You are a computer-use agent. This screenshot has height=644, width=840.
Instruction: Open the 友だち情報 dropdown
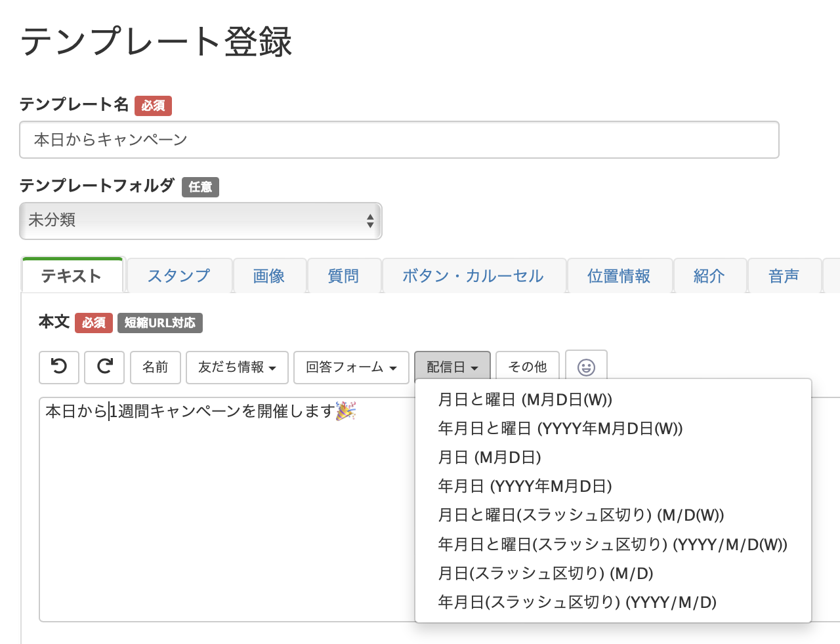(237, 367)
